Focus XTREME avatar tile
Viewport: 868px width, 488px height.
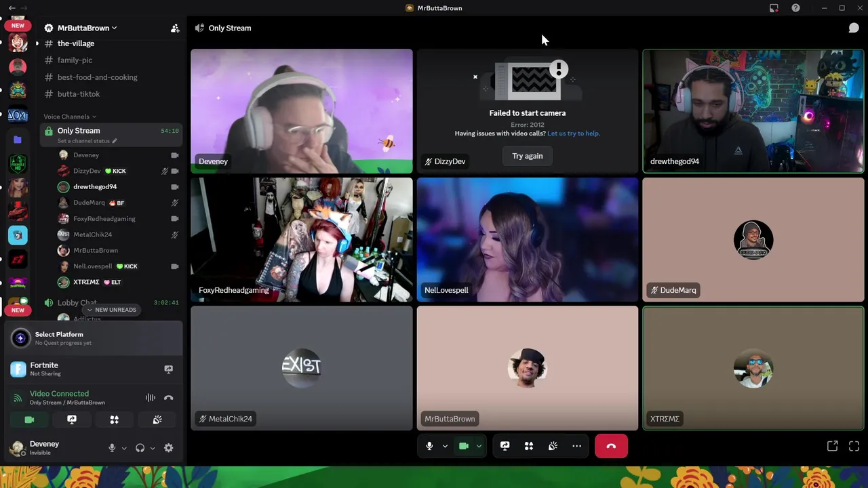coord(753,368)
